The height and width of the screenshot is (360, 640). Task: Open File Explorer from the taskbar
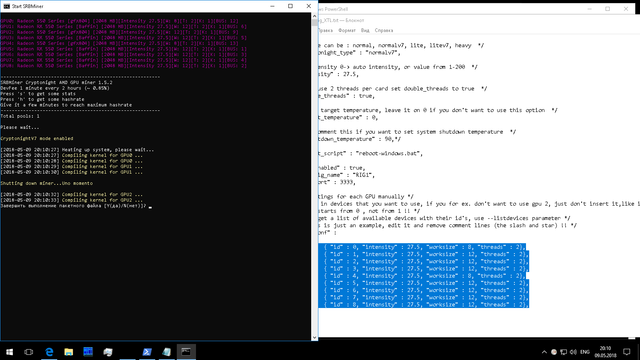69,351
